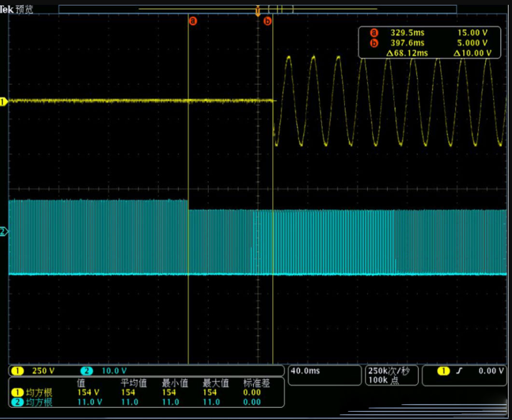Viewport: 512px width, 420px height.
Task: Click the orange trigger position marker T
Action: pos(258,12)
